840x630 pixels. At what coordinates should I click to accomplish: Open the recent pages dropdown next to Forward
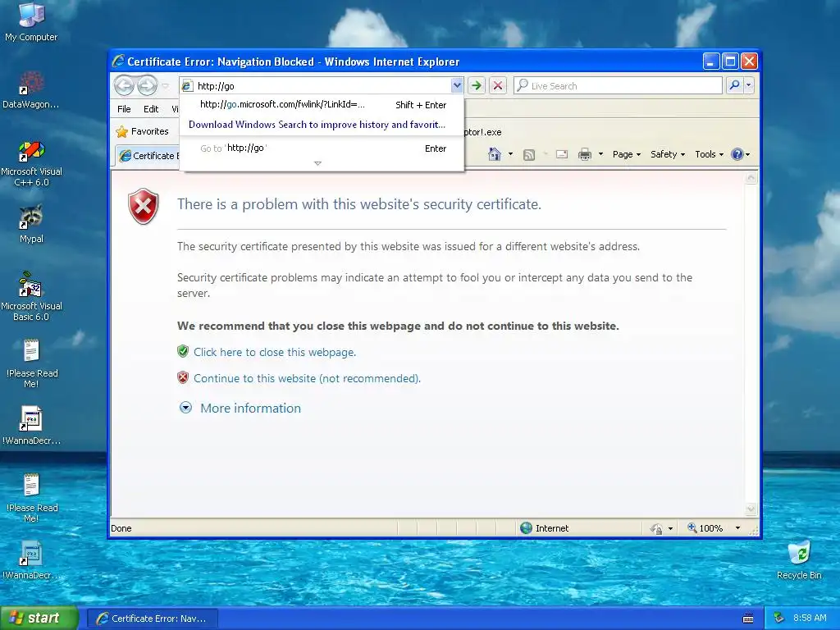[x=166, y=85]
